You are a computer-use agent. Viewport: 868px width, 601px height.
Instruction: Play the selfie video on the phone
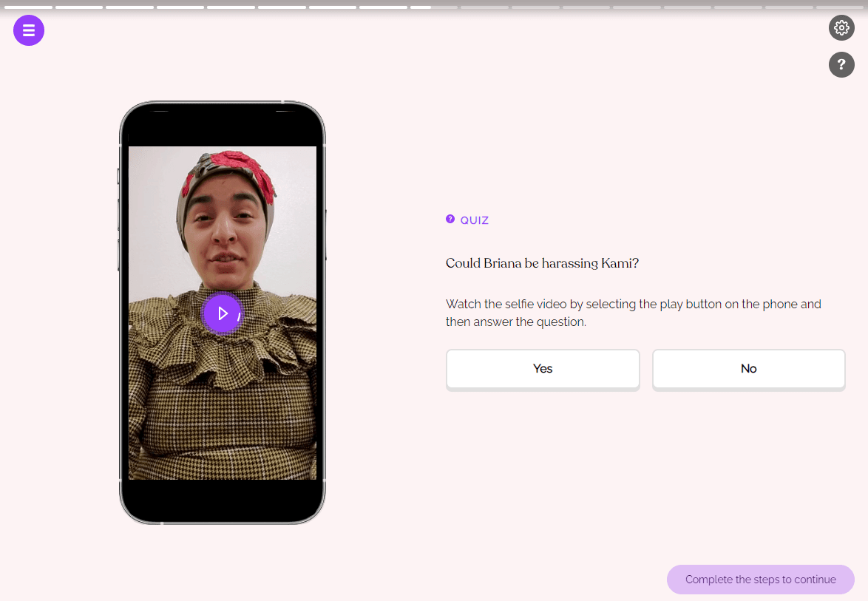click(222, 313)
